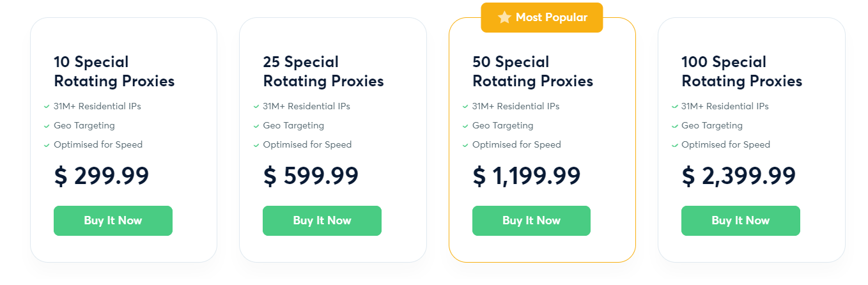Click checkmark beside Optimised for Speed in 25-proxy plan
Viewport: 868px width, 285px height.
point(256,145)
